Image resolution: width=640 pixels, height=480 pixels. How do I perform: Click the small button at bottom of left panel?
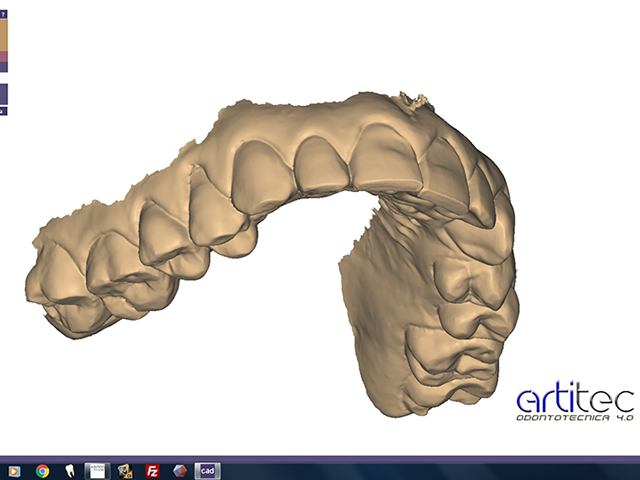[3, 111]
